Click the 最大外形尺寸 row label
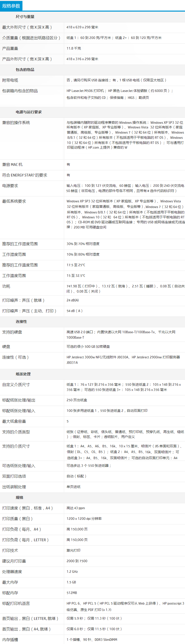 [27, 27]
